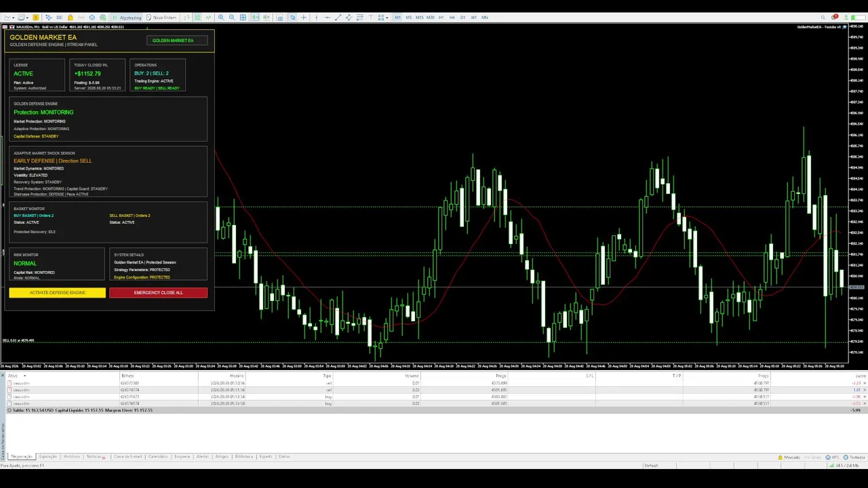868x488 pixels.
Task: Select the line chart type icon
Action: point(208,18)
